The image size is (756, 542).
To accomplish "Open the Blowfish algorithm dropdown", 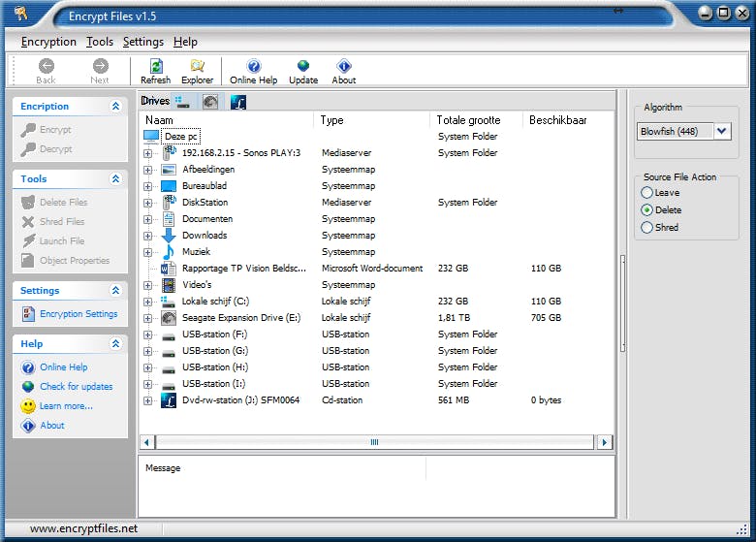I will coord(722,132).
